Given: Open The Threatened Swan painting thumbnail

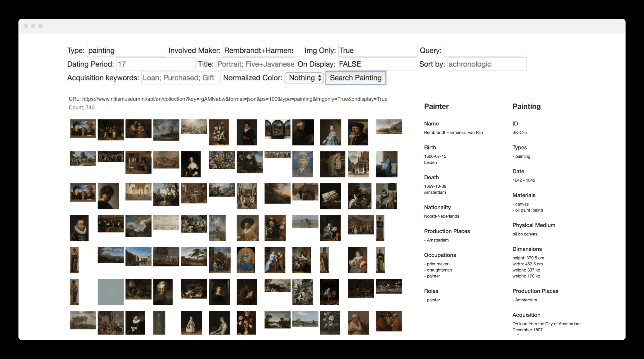Looking at the screenshot, I should (x=139, y=226).
